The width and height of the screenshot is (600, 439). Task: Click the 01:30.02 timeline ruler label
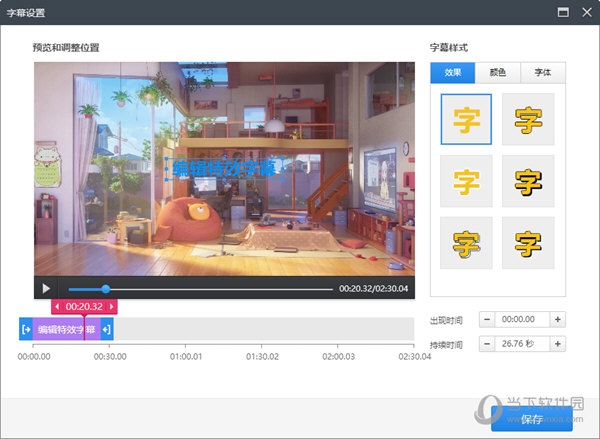(262, 357)
